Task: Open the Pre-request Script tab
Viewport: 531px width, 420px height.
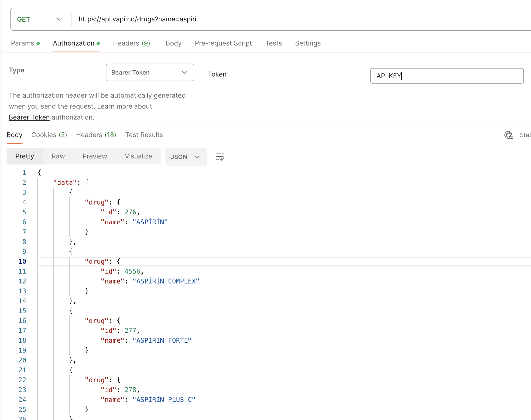Action: click(223, 43)
